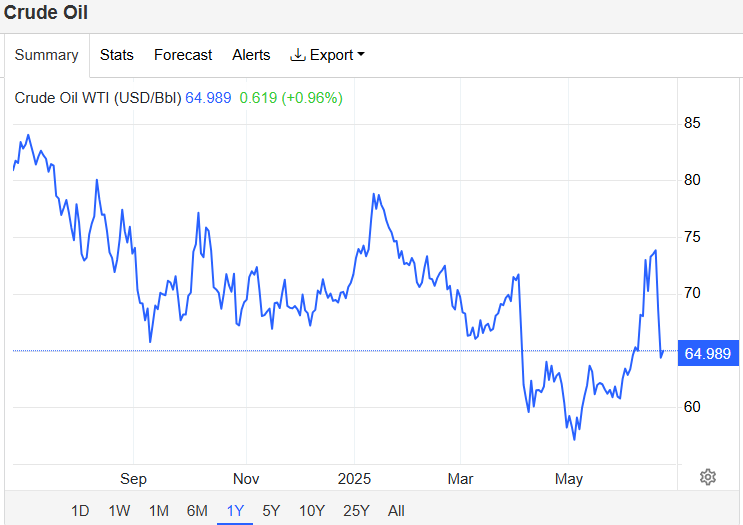The height and width of the screenshot is (525, 743).
Task: Click the Export download icon
Action: (297, 55)
